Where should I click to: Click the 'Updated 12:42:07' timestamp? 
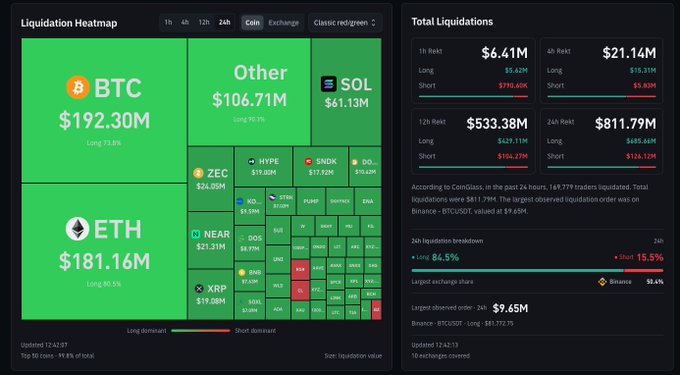(x=44, y=345)
